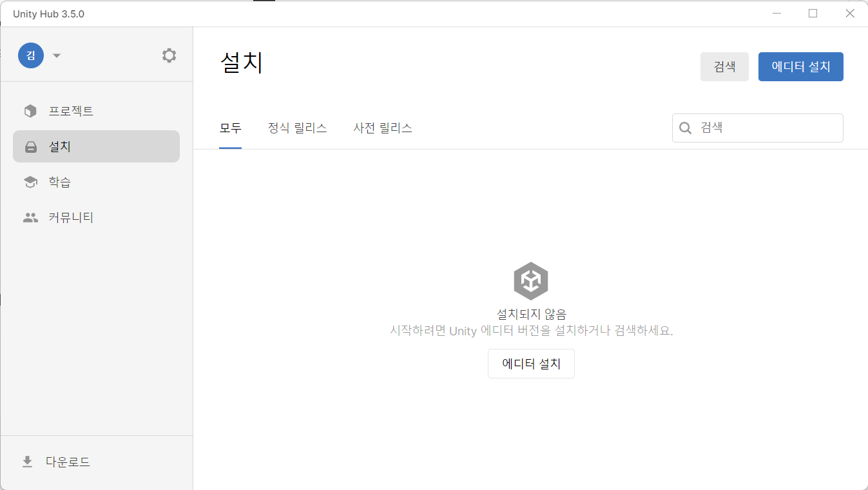Close the Unity Hub window

[850, 13]
